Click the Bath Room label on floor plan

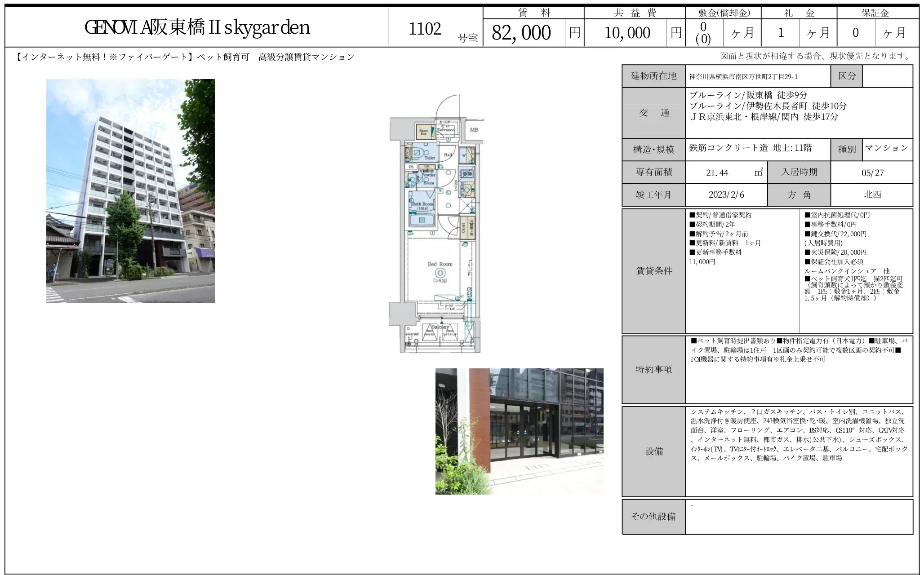422,206
